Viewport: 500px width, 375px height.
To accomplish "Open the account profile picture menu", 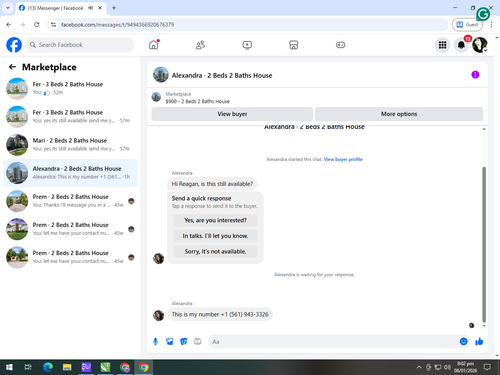I will (x=480, y=45).
